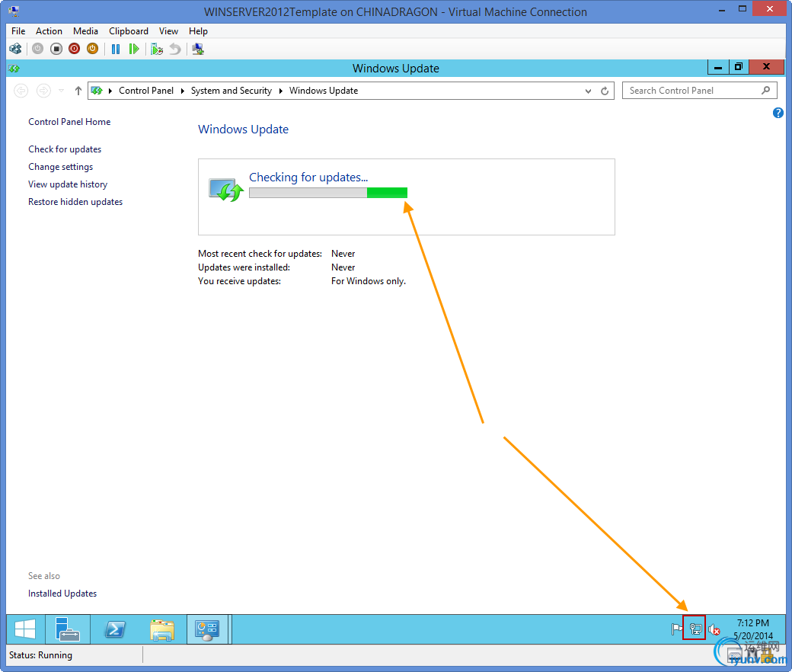Click the "See also" heading text
Image resolution: width=792 pixels, height=672 pixels.
[x=44, y=576]
